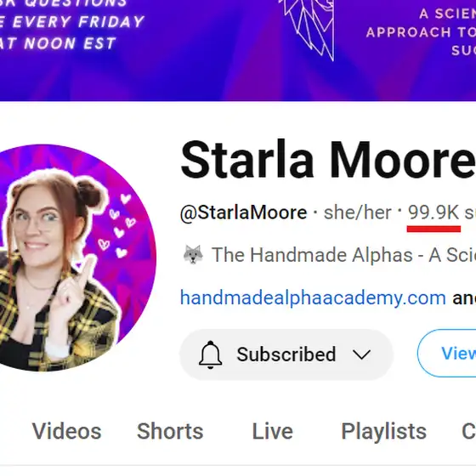Show more links next to website URL
This screenshot has height=476, width=476.
tap(464, 298)
